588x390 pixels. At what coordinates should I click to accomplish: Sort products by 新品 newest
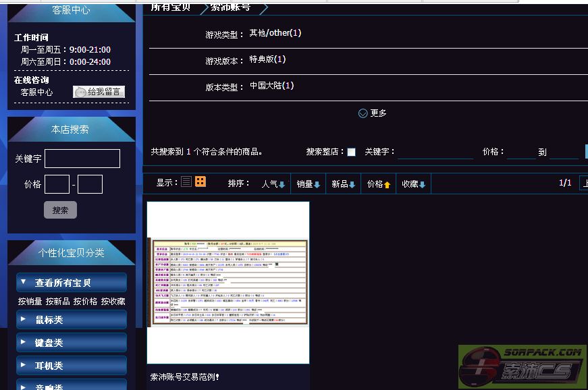pos(344,184)
